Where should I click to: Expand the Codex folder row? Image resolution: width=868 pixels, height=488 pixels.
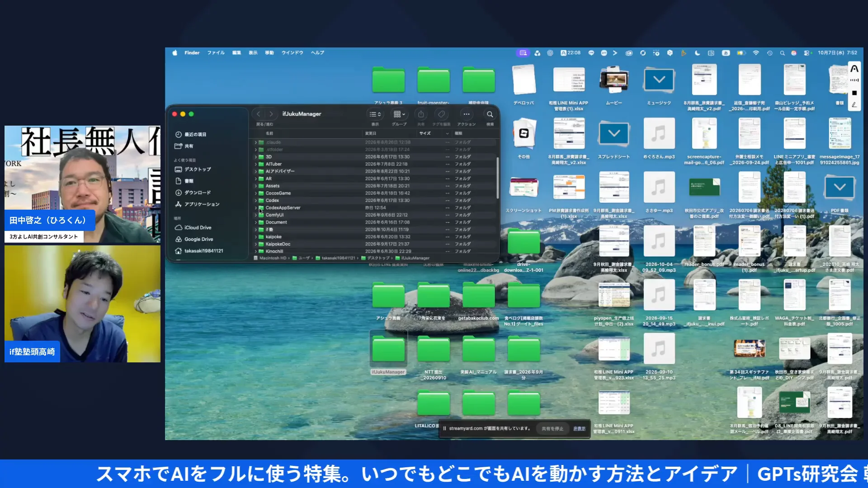(x=255, y=200)
